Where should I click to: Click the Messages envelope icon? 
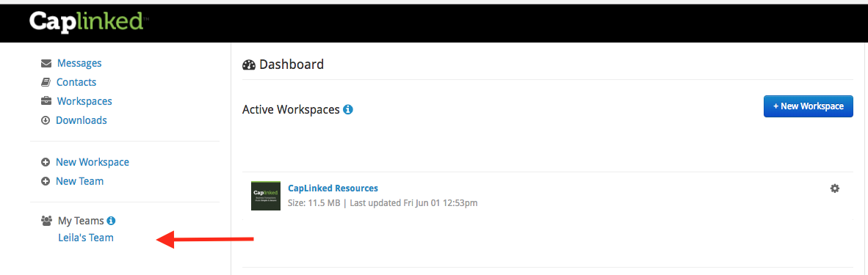coord(46,64)
